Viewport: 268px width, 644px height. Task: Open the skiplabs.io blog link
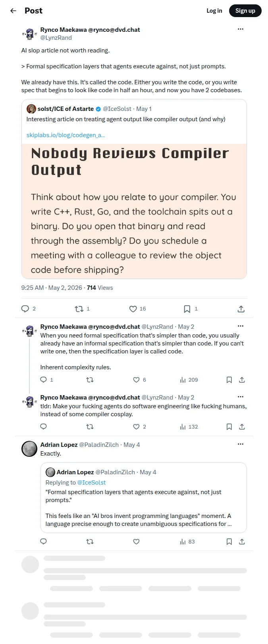pyautogui.click(x=66, y=135)
